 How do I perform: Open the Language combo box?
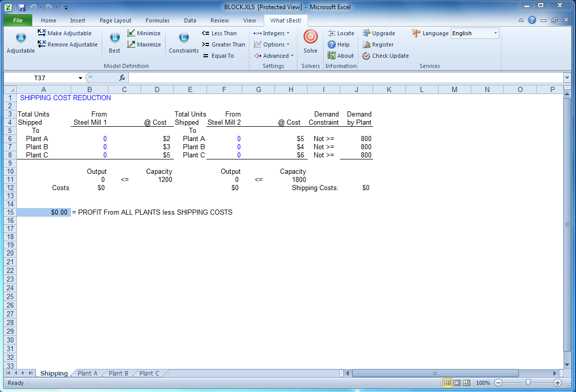(x=475, y=33)
